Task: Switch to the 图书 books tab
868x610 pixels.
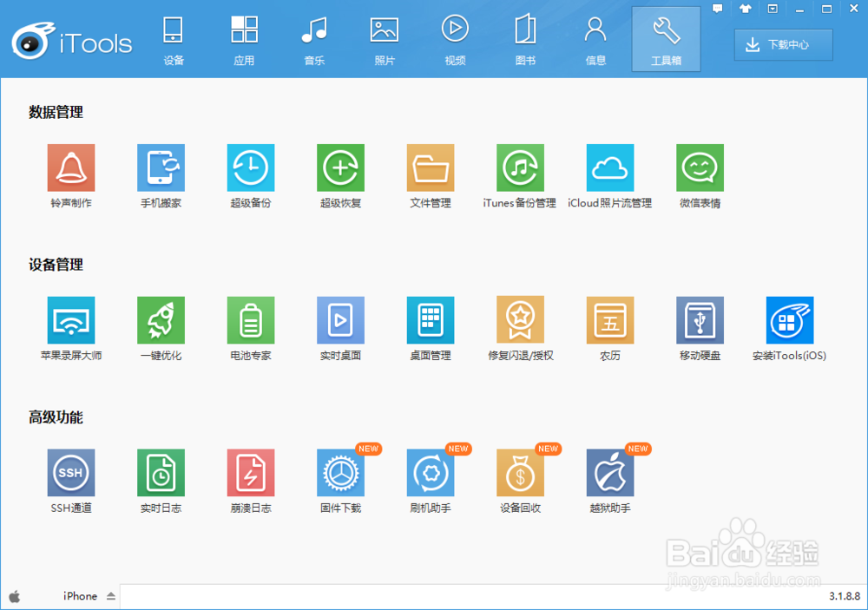Action: point(525,40)
